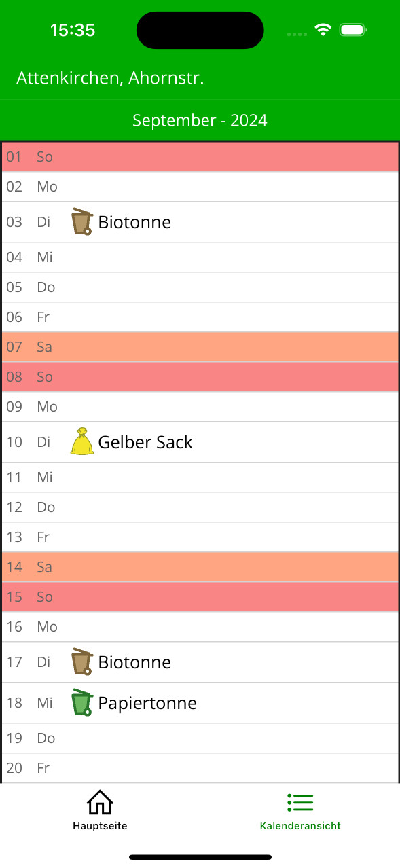
Task: Select the Attenkirchen, Ahornstr. address header
Action: [x=110, y=78]
